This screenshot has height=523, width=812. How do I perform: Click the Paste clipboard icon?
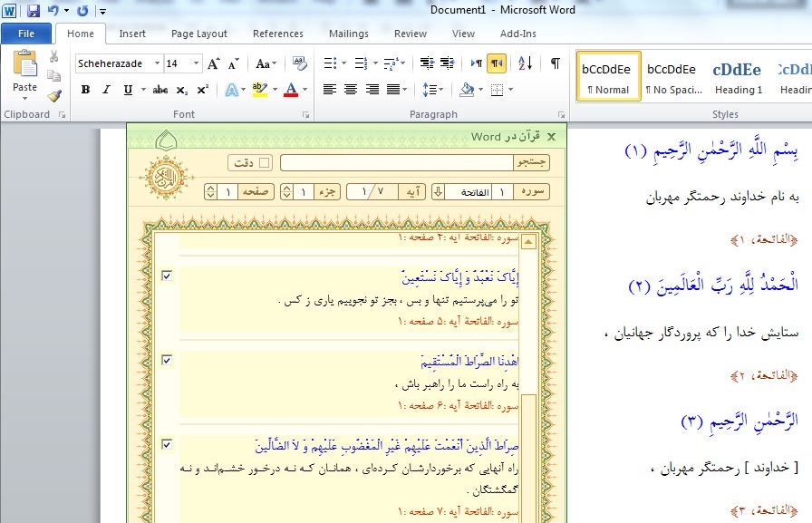24,64
